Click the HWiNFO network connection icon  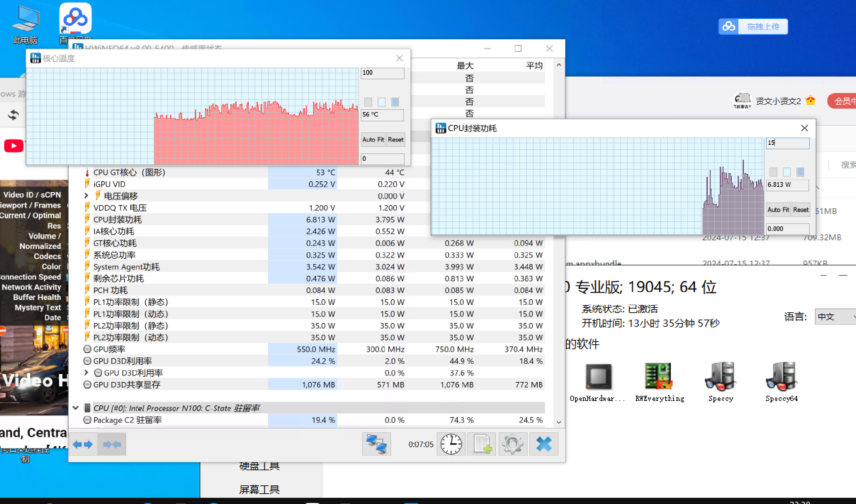(376, 444)
